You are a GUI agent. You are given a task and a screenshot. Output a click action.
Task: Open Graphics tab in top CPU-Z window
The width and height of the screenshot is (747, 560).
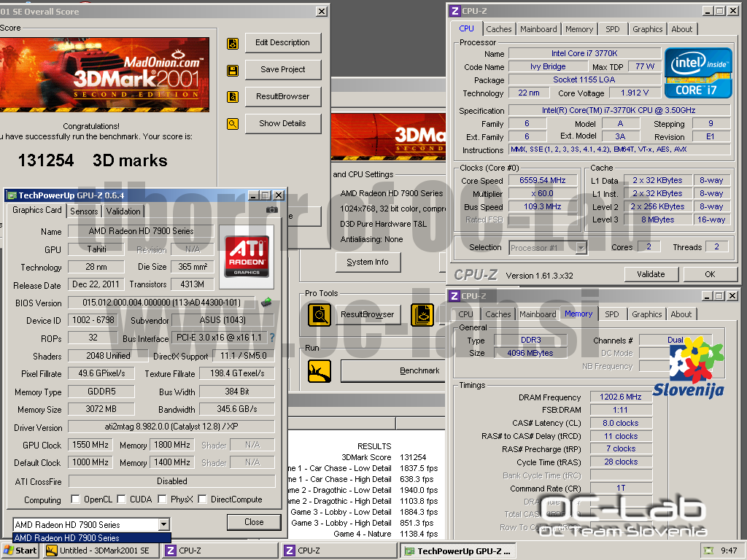648,29
